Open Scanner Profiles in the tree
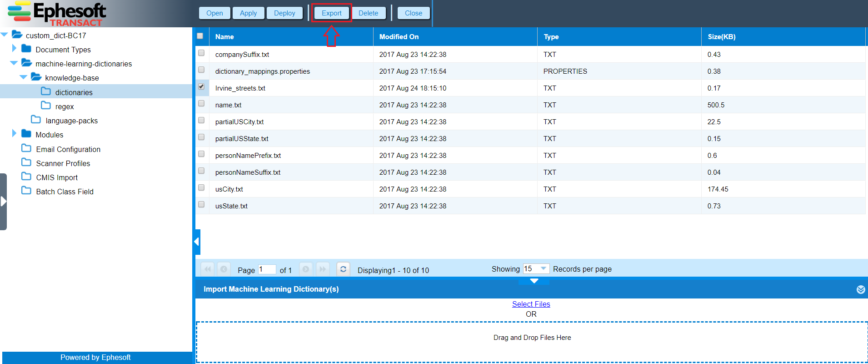 pyautogui.click(x=63, y=163)
